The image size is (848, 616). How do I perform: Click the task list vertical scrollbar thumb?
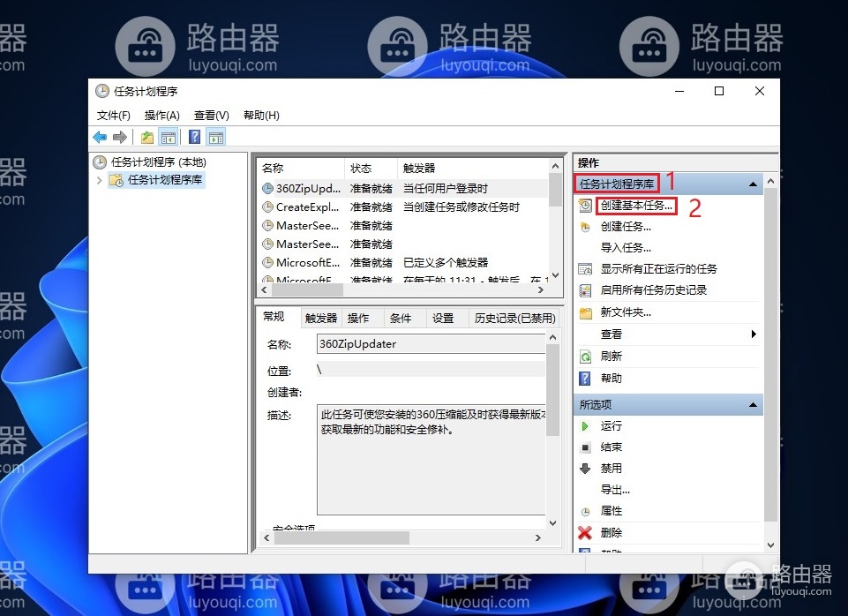[555, 189]
